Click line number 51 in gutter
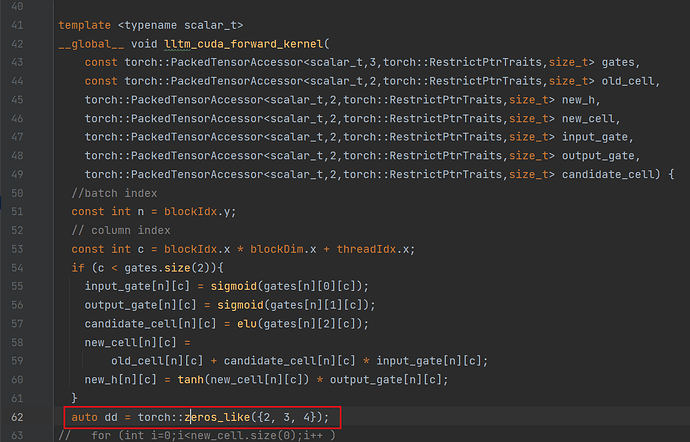690x442 pixels. (x=17, y=212)
